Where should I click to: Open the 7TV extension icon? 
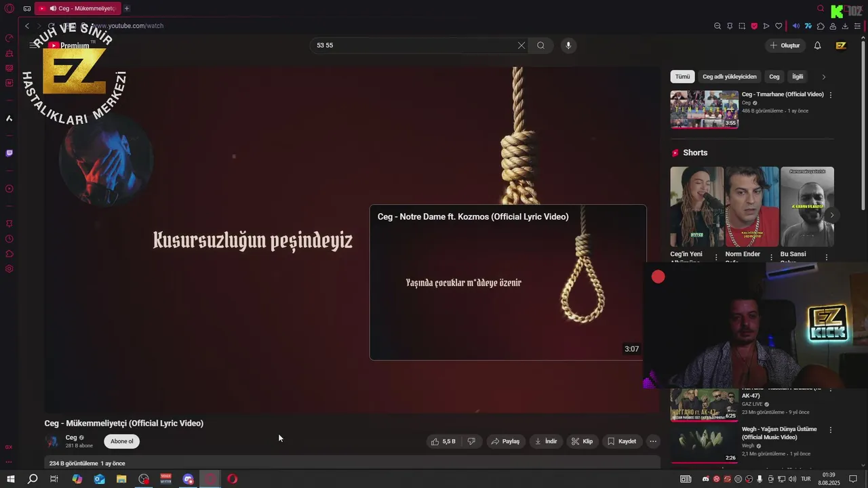click(x=808, y=26)
